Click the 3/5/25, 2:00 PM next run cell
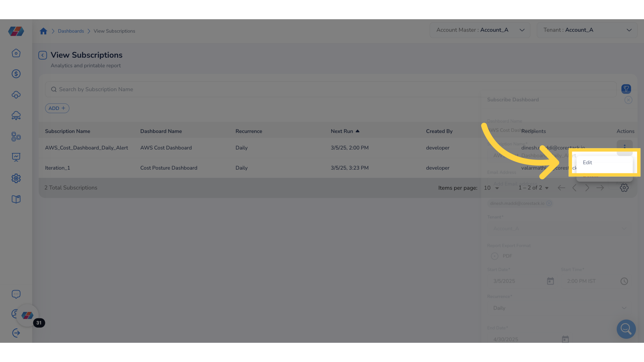This screenshot has width=644, height=362. [x=350, y=148]
